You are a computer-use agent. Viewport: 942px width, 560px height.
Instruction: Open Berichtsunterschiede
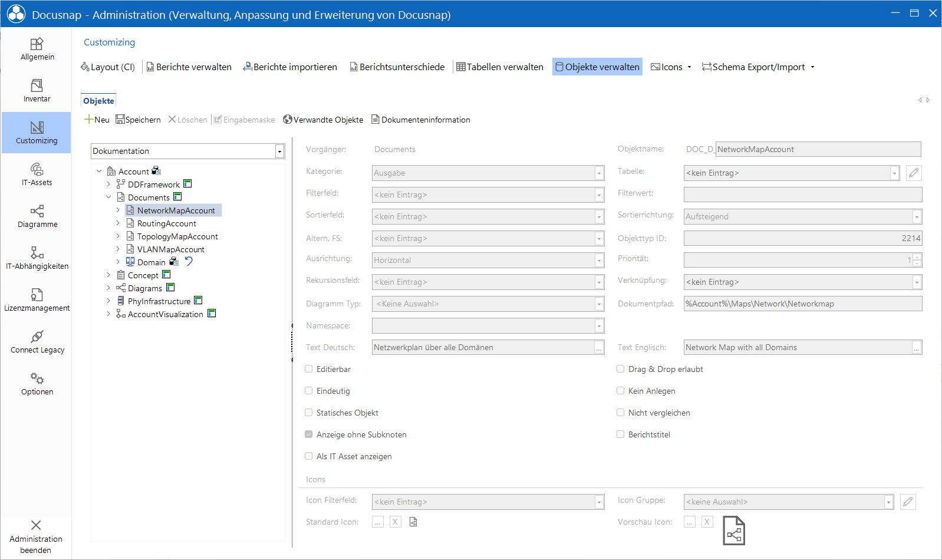tap(397, 67)
